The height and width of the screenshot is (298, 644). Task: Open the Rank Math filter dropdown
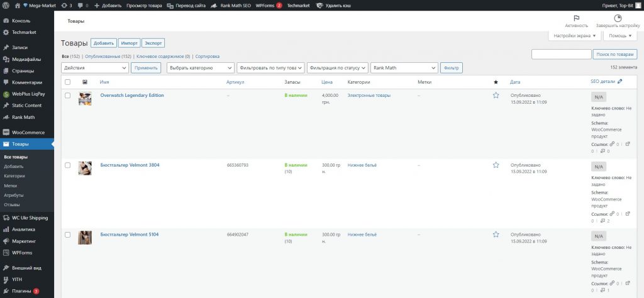click(x=404, y=68)
